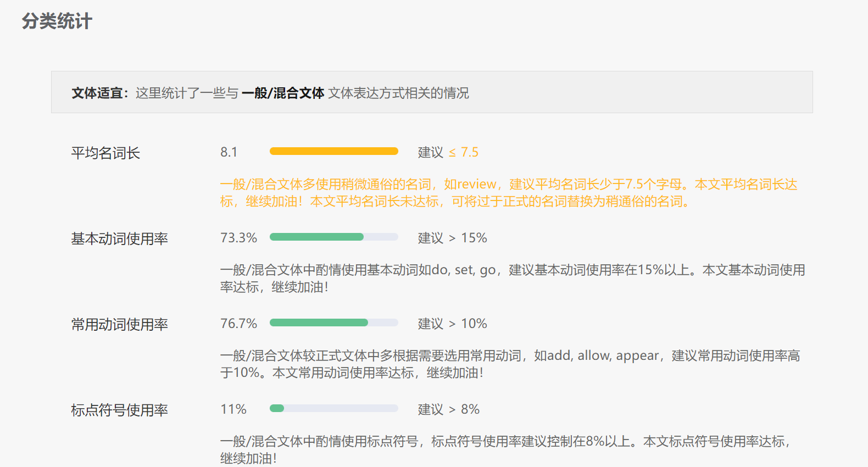This screenshot has height=467, width=868.
Task: Click the 73.3% value
Action: pos(238,238)
